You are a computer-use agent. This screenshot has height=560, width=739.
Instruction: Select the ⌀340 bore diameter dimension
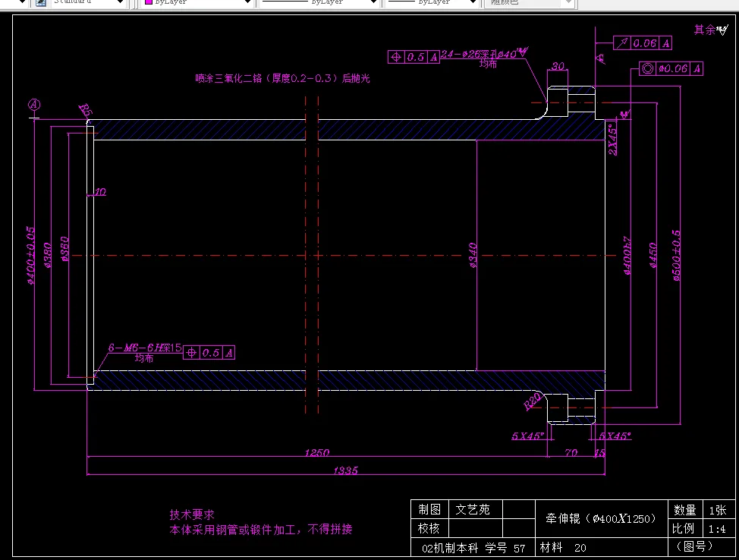473,256
